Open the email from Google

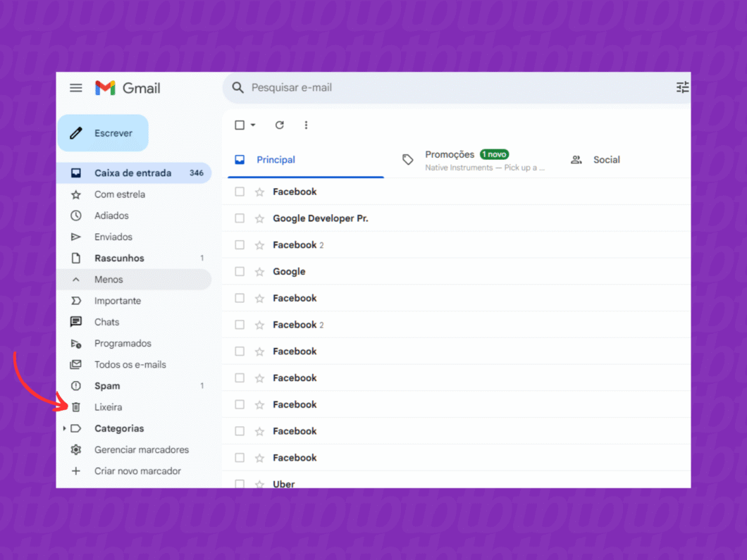click(457, 271)
